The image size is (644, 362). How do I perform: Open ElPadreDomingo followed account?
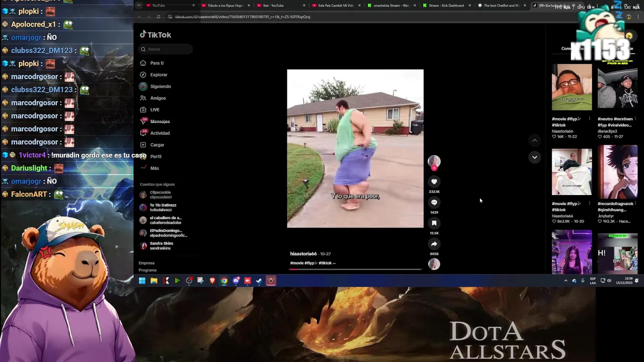coord(164,233)
